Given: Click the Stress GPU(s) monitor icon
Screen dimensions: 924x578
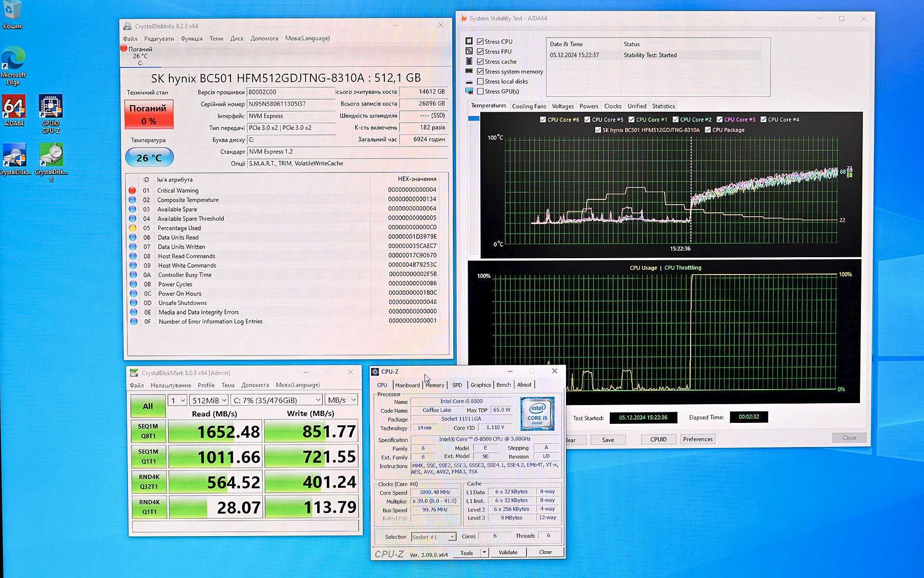Looking at the screenshot, I should [x=469, y=91].
